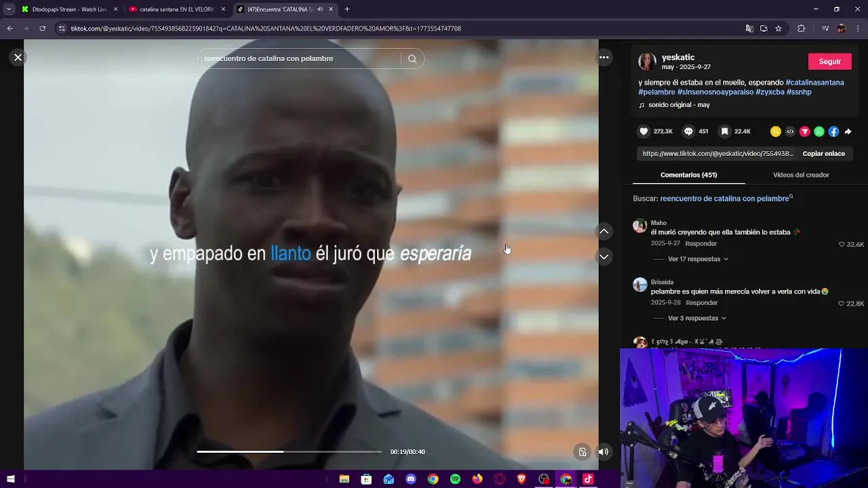868x488 pixels.
Task: Open Spotify from taskbar
Action: click(455, 479)
